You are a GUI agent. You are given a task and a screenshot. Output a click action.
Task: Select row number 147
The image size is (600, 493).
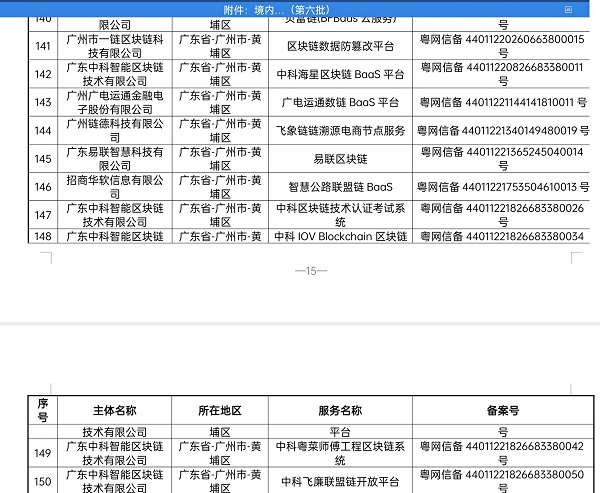click(x=43, y=215)
